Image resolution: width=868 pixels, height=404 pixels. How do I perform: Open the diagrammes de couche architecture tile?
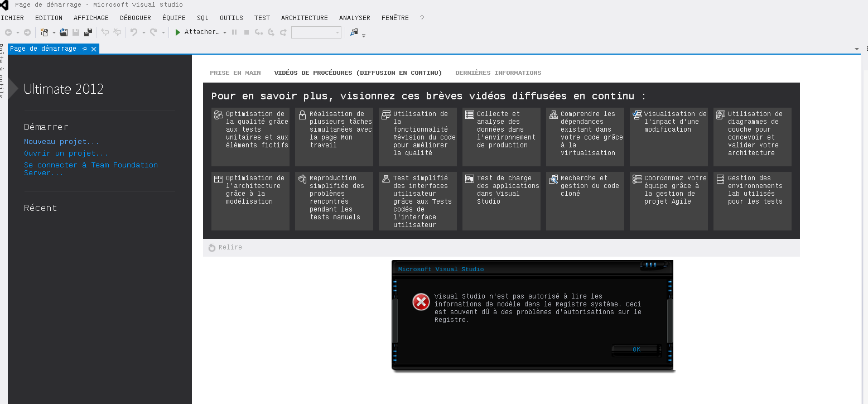753,137
